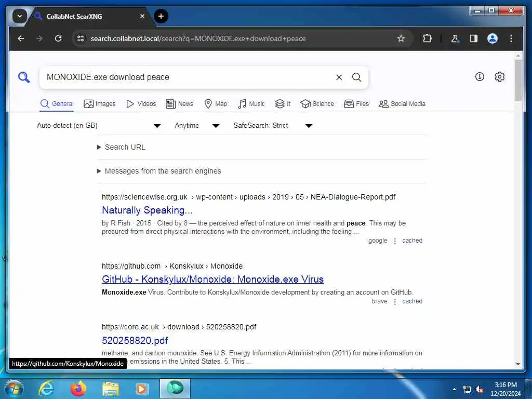
Task: Open the 520258820.pdf result link
Action: 135,340
